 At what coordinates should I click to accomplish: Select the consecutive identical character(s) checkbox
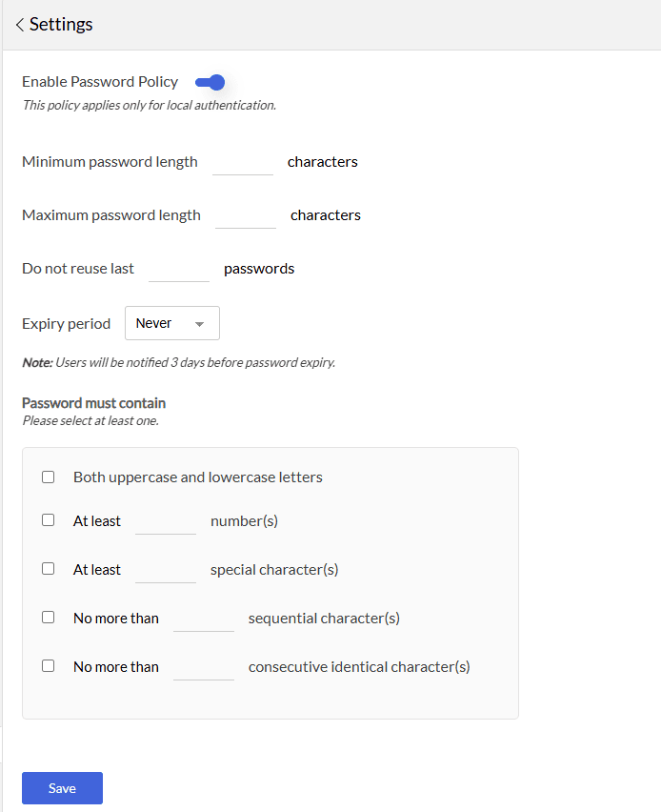[49, 666]
